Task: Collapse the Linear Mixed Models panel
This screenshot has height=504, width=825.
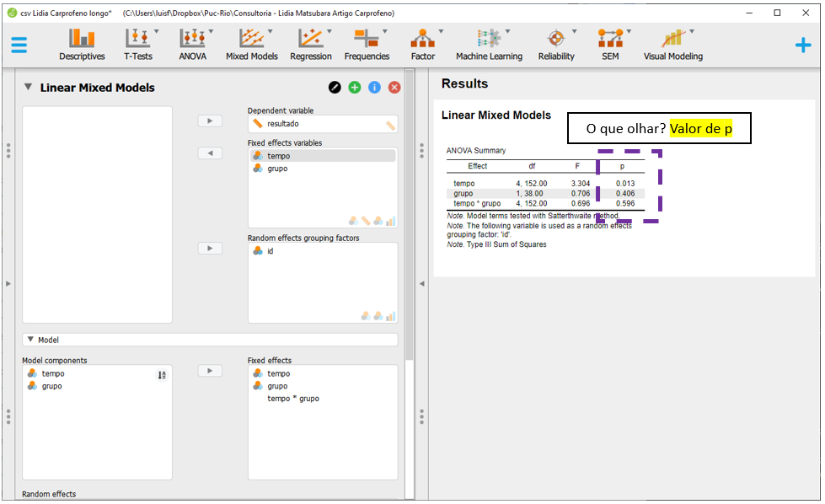Action: coord(28,87)
